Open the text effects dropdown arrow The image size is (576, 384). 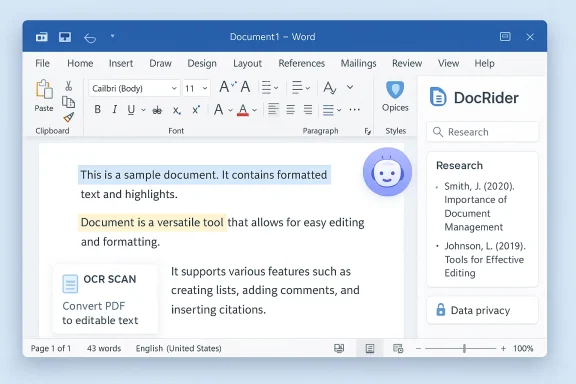click(x=230, y=110)
